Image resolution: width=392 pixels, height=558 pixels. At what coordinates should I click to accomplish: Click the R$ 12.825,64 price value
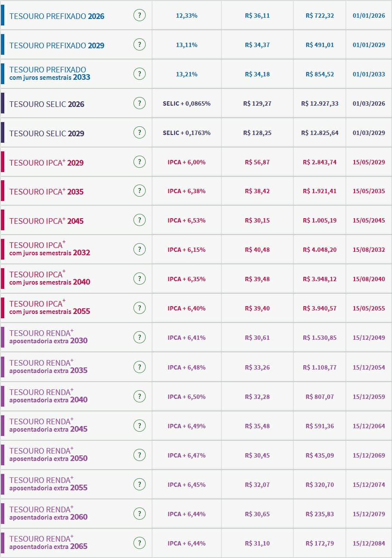point(320,133)
